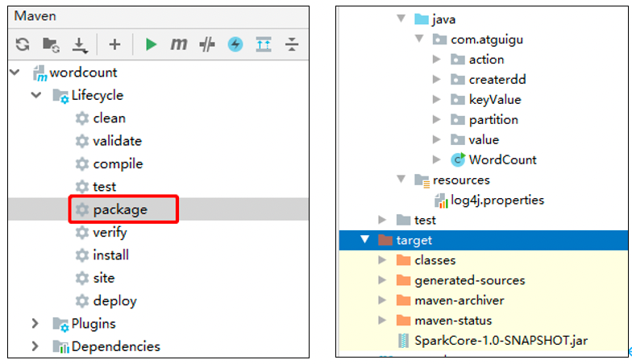The image size is (632, 364).
Task: Select the WordCount class file
Action: [502, 159]
